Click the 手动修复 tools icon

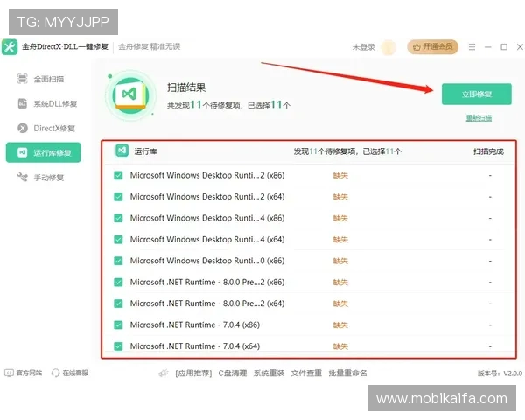(x=23, y=177)
